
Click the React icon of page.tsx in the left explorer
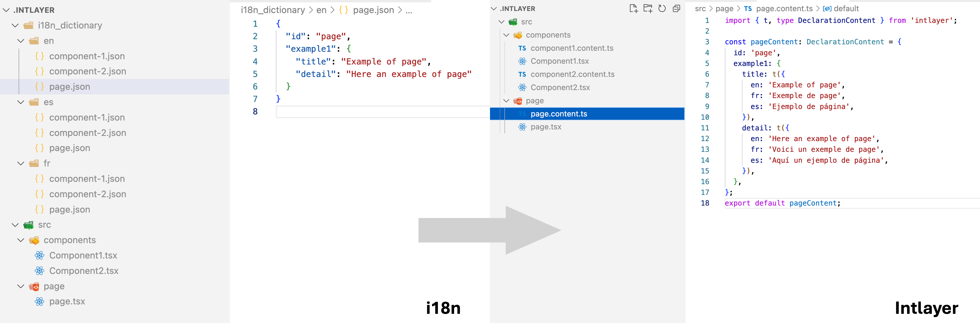(40, 302)
